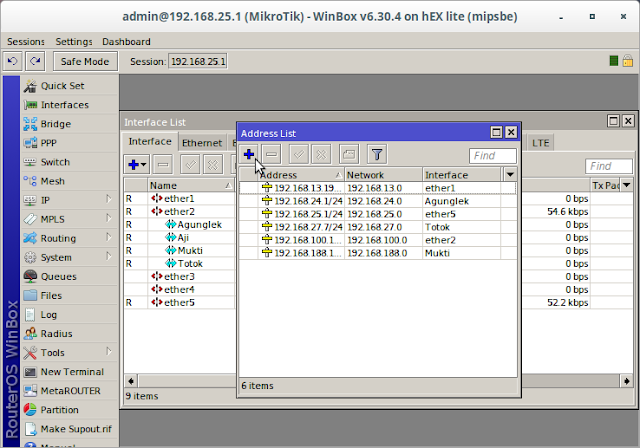Select address row with network 192.168.188.0

pyautogui.click(x=378, y=253)
